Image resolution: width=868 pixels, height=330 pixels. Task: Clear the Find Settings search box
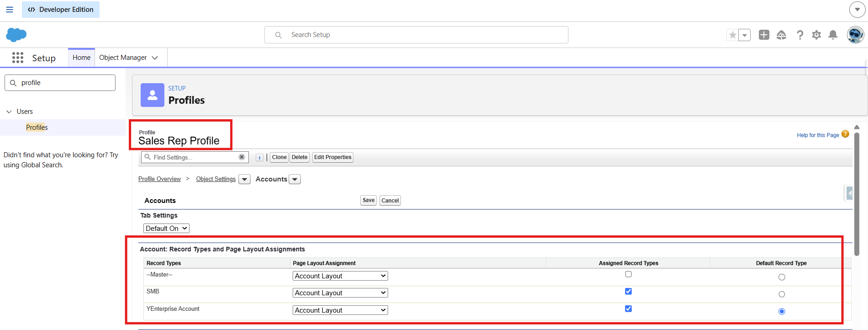(242, 157)
